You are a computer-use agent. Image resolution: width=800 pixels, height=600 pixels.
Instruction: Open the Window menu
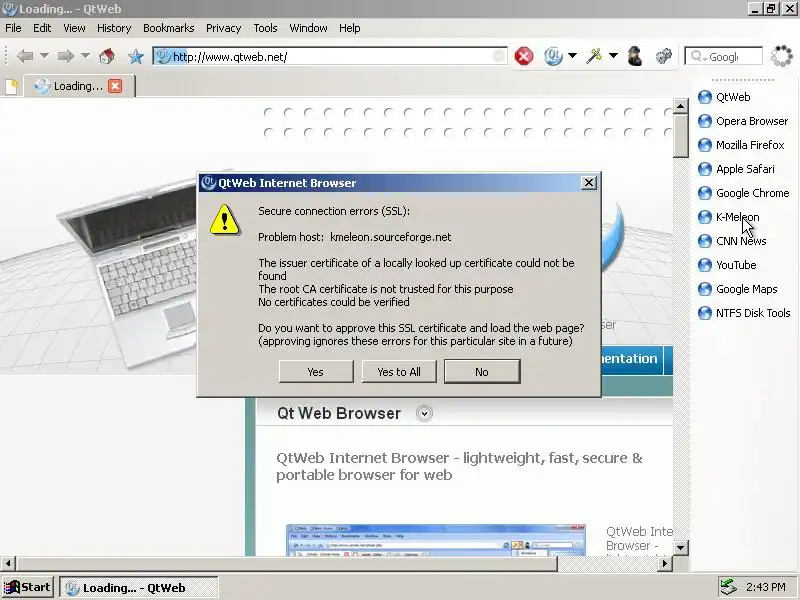tap(308, 28)
